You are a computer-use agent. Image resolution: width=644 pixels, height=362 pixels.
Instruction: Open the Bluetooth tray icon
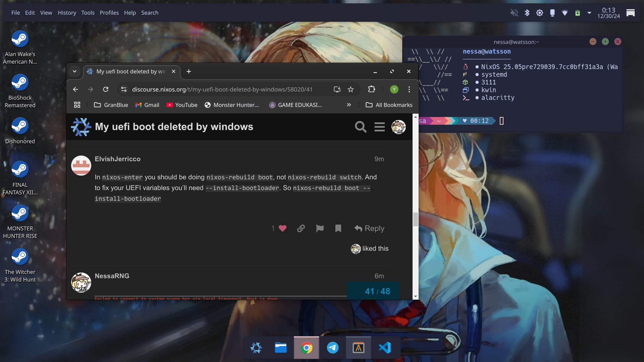pyautogui.click(x=527, y=12)
